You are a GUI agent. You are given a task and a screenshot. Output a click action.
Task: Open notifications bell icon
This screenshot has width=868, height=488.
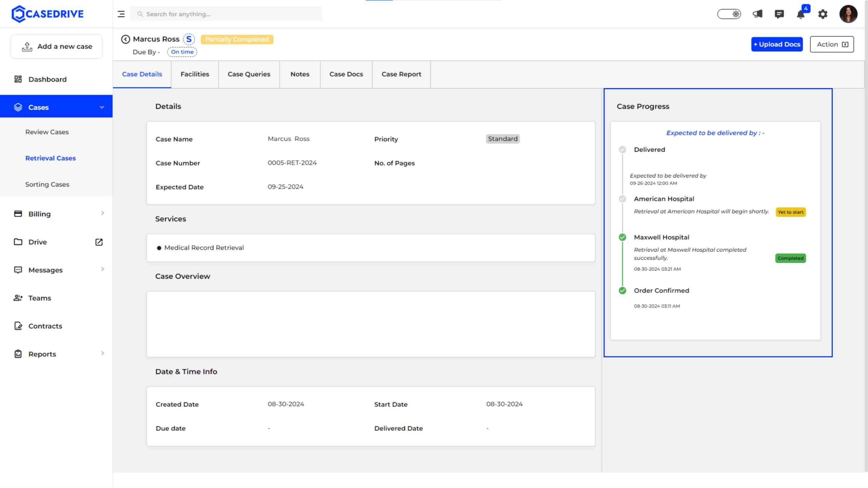click(801, 15)
